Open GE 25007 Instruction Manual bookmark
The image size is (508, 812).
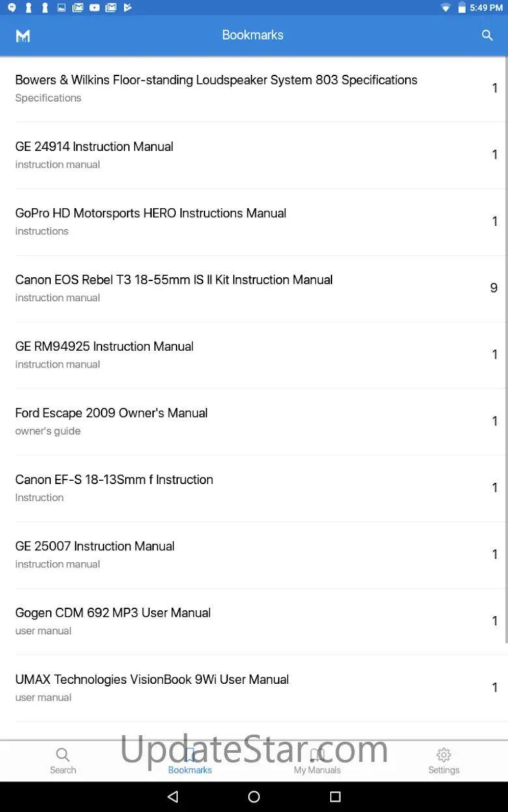pyautogui.click(x=95, y=554)
